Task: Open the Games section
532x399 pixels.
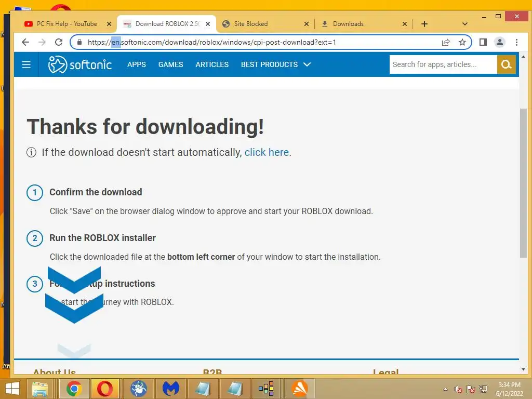Action: (170, 64)
